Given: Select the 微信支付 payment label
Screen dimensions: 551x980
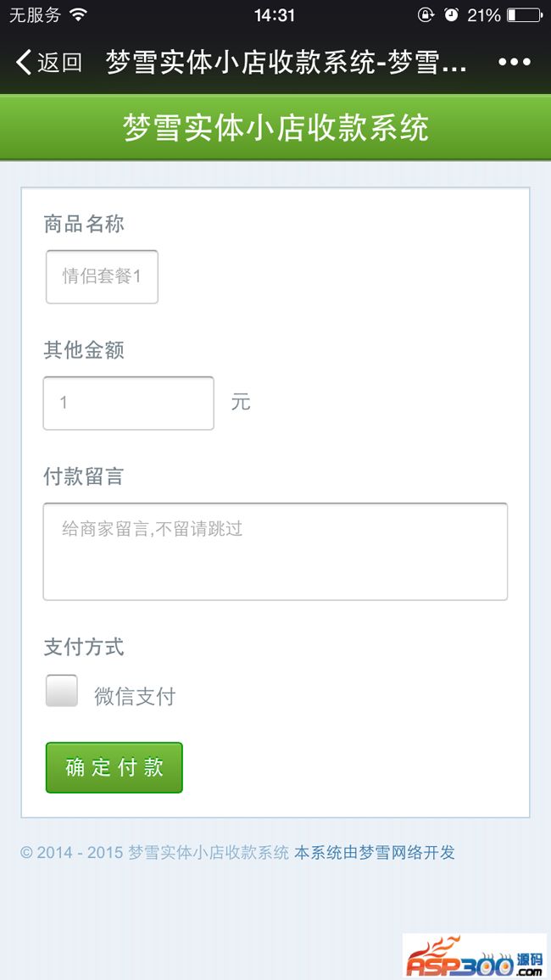Looking at the screenshot, I should coord(135,697).
